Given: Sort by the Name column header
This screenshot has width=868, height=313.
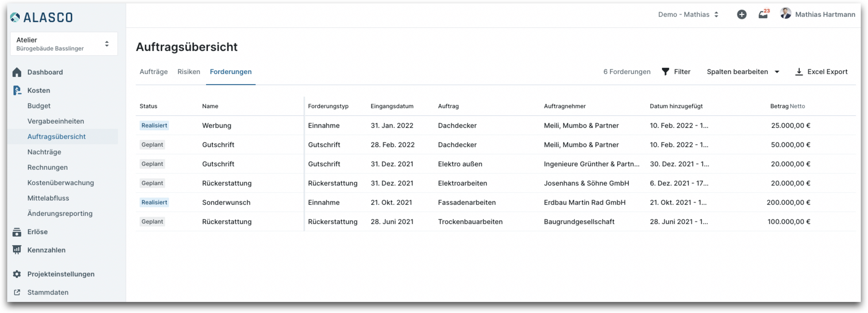Looking at the screenshot, I should (x=210, y=106).
